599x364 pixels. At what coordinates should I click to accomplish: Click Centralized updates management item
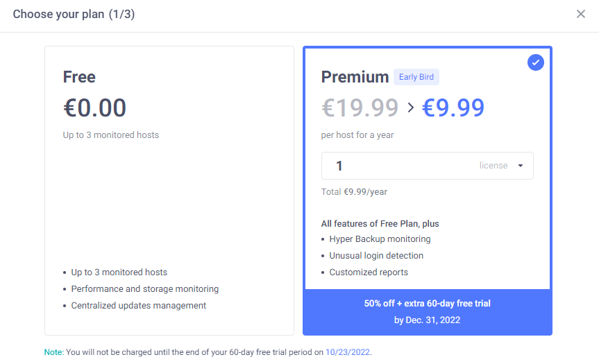point(138,306)
